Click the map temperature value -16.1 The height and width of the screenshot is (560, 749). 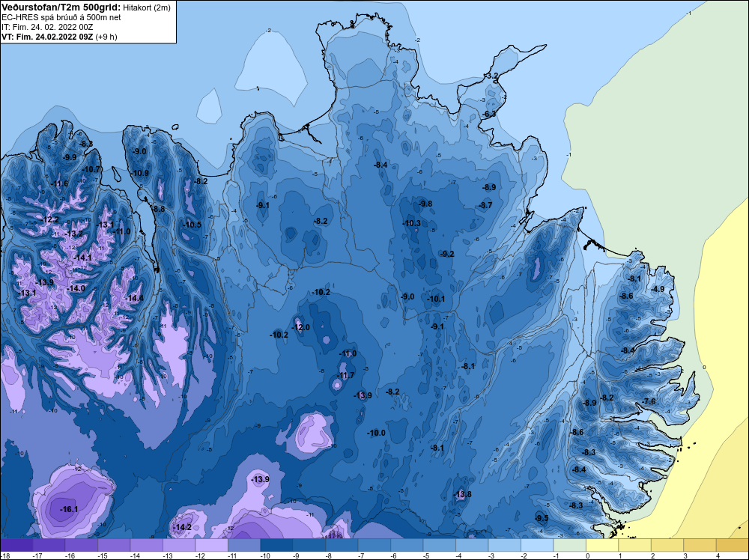(x=69, y=509)
